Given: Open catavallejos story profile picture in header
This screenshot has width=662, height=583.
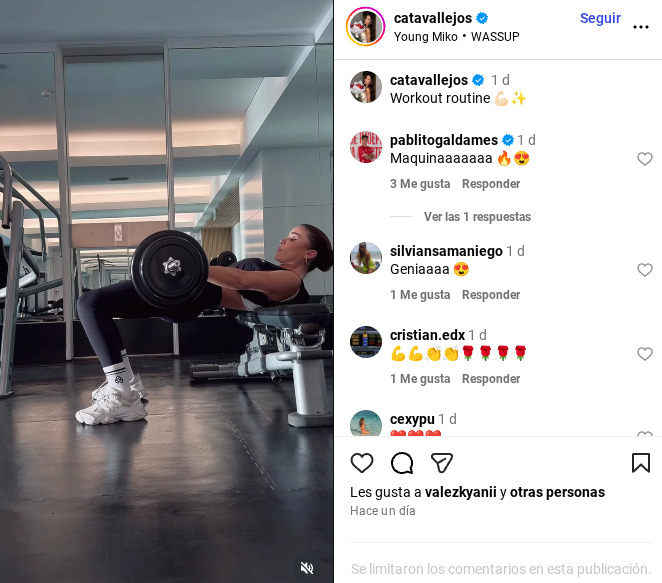Looking at the screenshot, I should (366, 27).
